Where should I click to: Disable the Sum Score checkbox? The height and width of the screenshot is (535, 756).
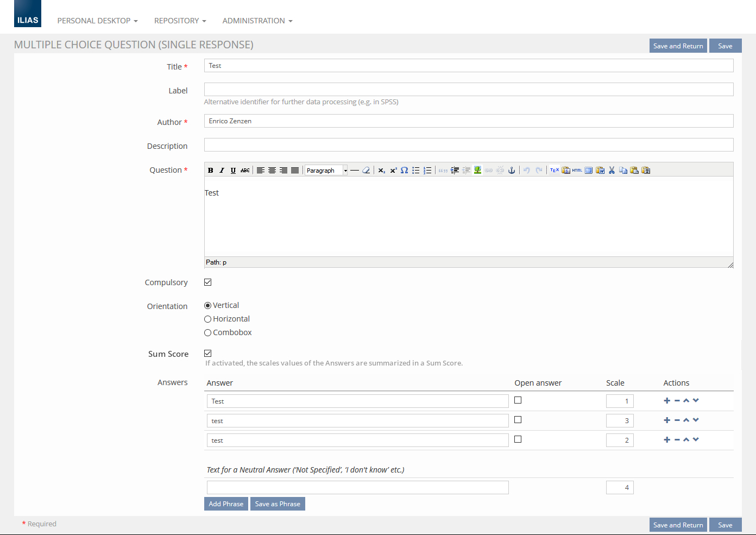(x=208, y=354)
